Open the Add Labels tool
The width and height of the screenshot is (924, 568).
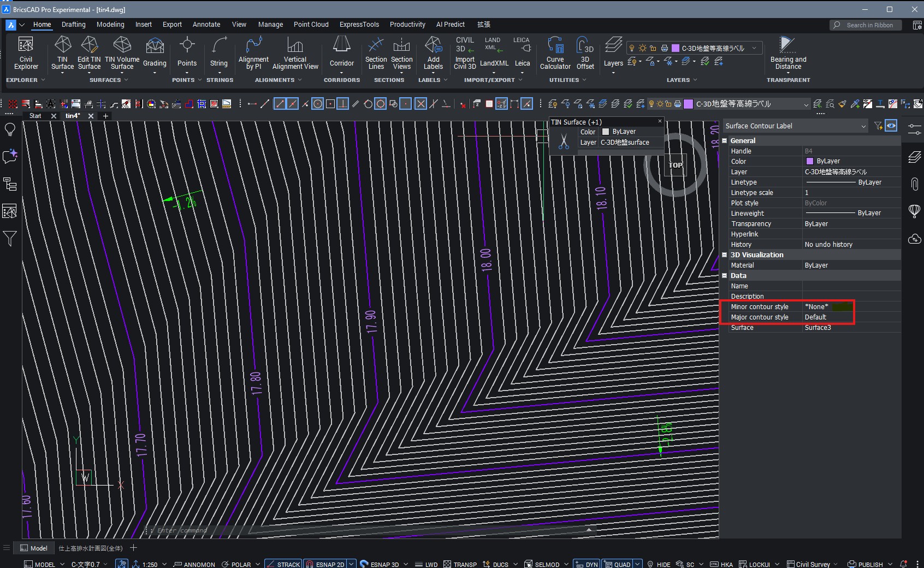pos(433,53)
